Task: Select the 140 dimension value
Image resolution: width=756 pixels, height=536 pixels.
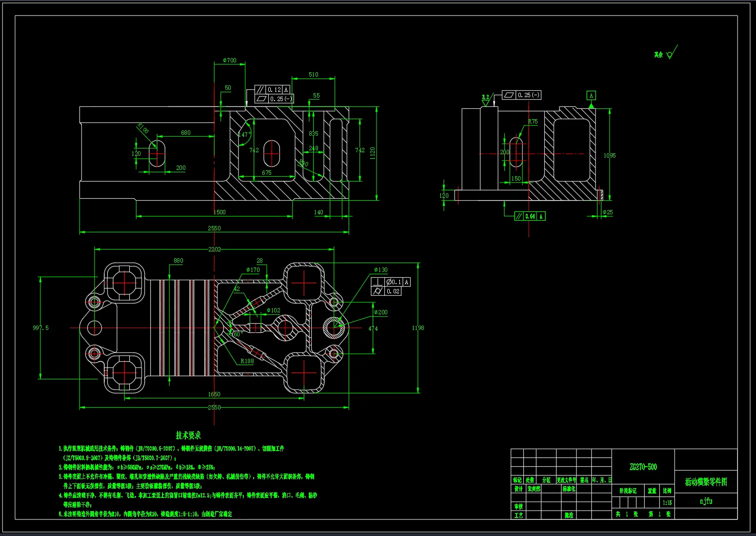Action: click(318, 212)
